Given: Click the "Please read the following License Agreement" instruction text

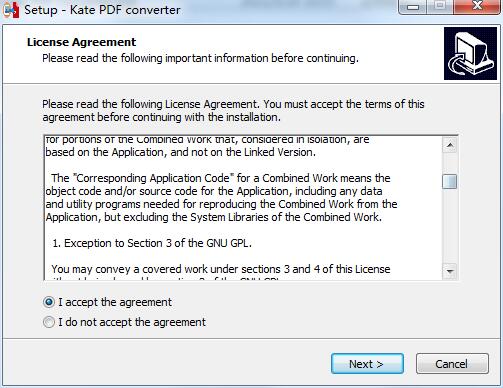Looking at the screenshot, I should (x=233, y=111).
